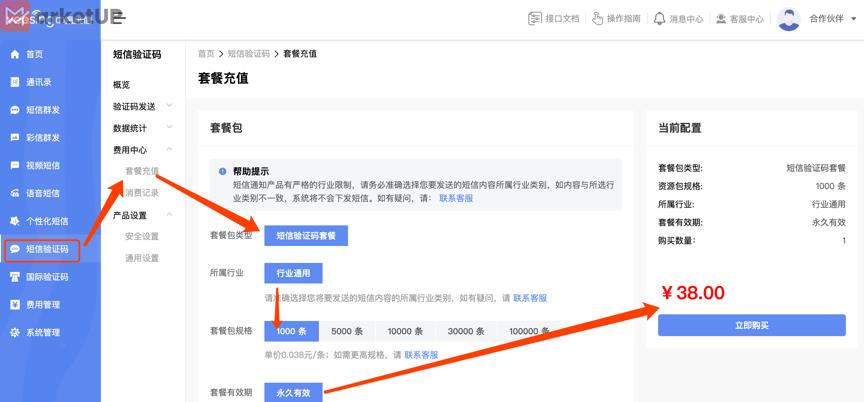
Task: Click the blue info icon beside 帮助提示
Action: pos(223,171)
